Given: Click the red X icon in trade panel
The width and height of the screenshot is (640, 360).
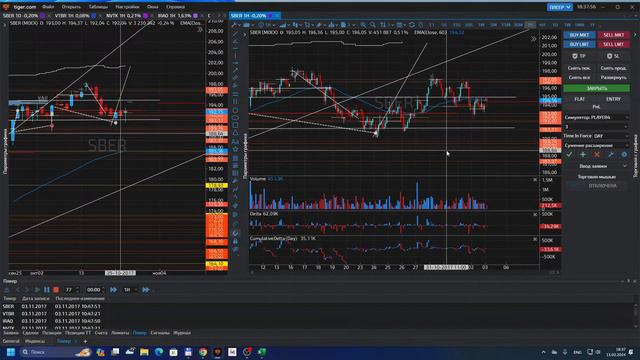Looking at the screenshot, I should click(597, 155).
